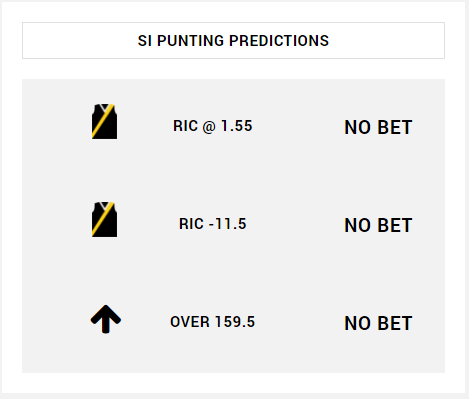The height and width of the screenshot is (399, 469).
Task: Click the 1.55 odds value
Action: [237, 126]
